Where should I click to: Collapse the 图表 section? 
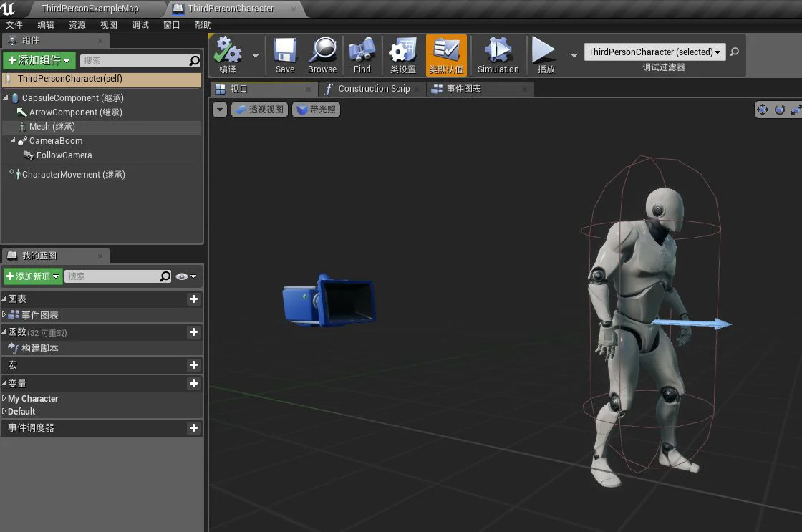(4, 299)
